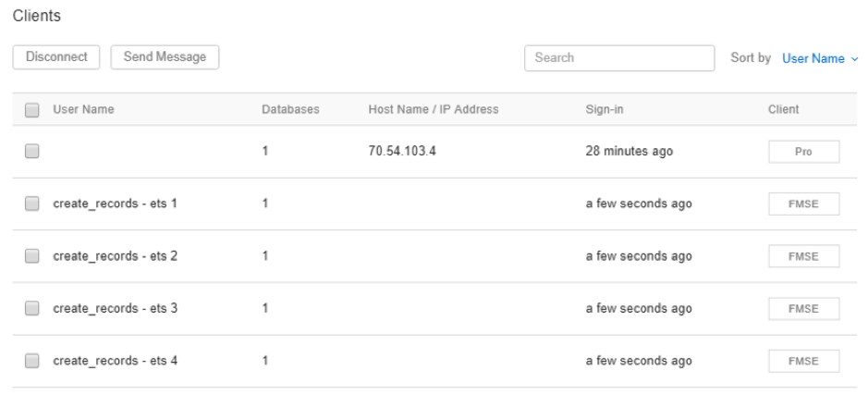Click the Host Name / IP Address header
Image resolution: width=868 pixels, height=395 pixels.
[434, 109]
